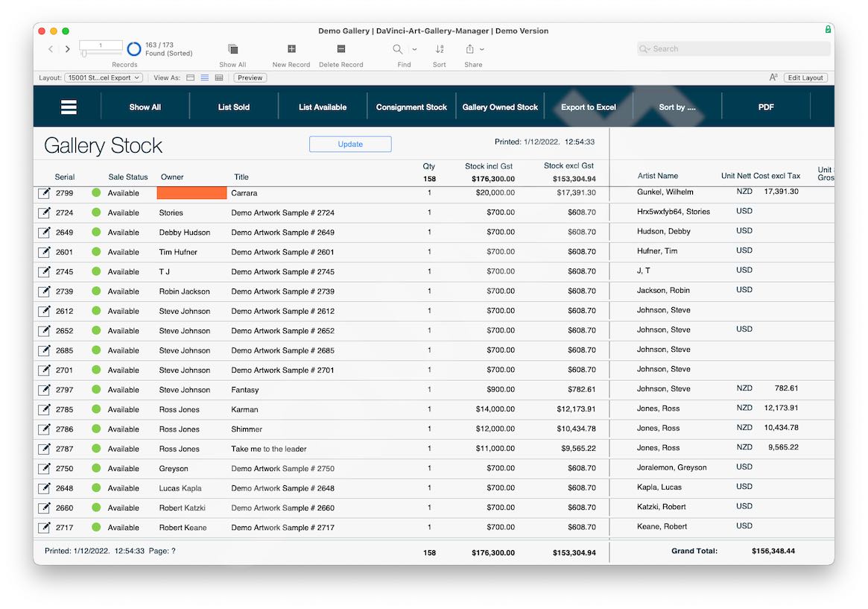Click the Sort icon in toolbar
868x609 pixels.
click(440, 49)
